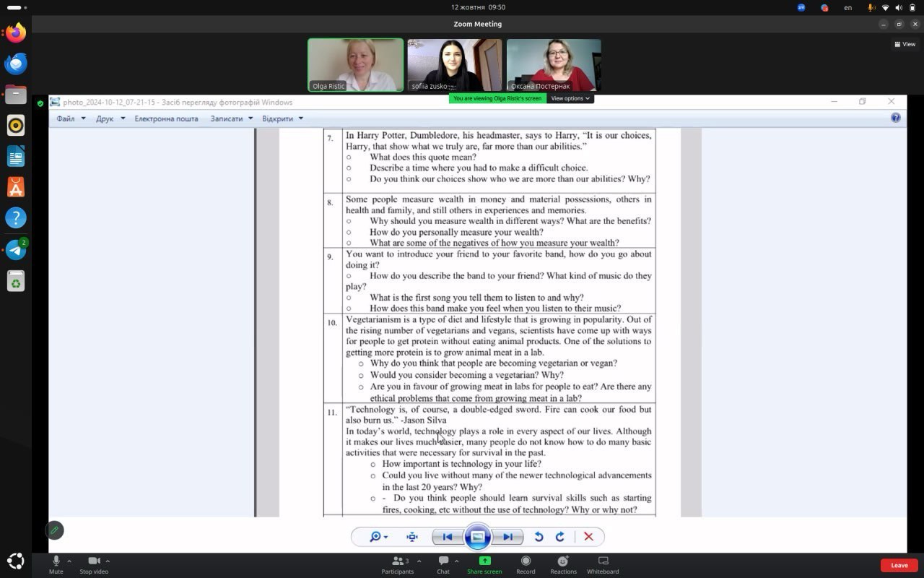Expand the arrow next to Participants
The height and width of the screenshot is (578, 924).
[419, 561]
